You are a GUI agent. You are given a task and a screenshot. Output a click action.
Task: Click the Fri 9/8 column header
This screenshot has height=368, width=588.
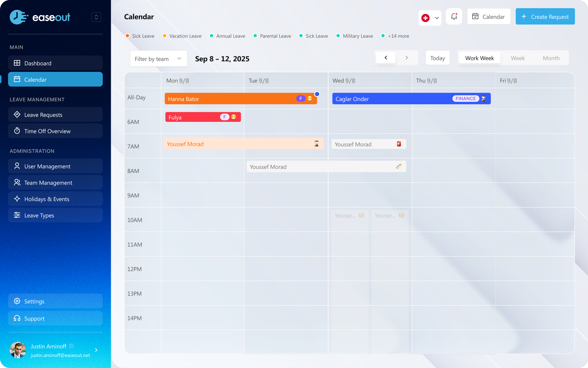535,80
